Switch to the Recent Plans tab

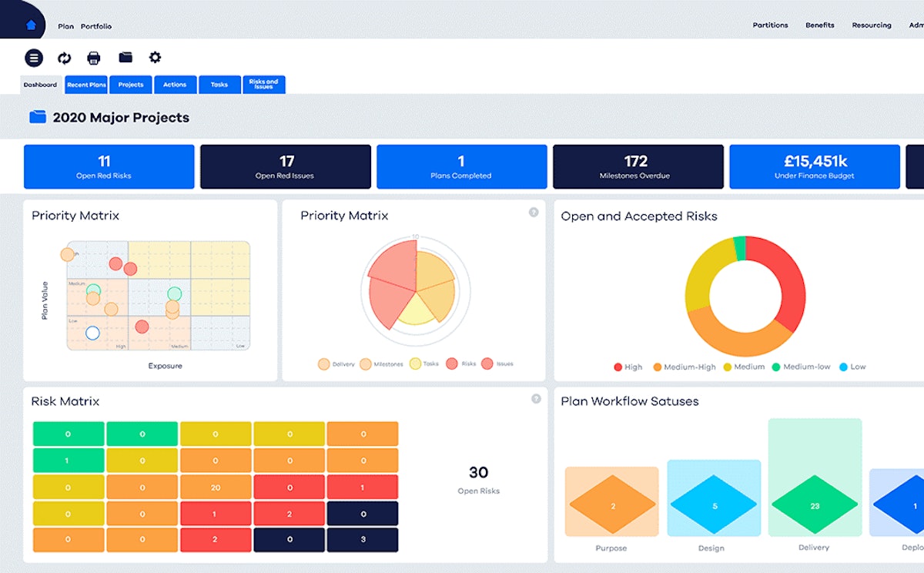click(x=86, y=85)
